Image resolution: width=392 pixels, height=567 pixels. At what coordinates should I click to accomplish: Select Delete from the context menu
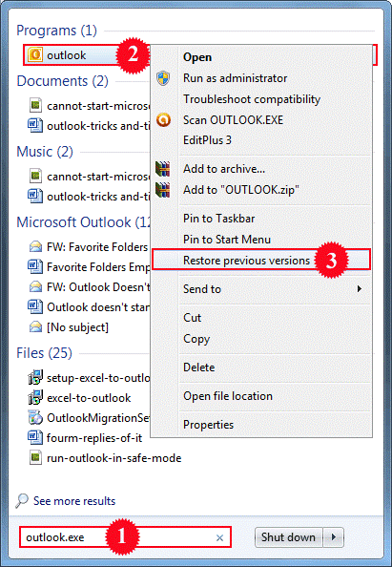(x=198, y=367)
